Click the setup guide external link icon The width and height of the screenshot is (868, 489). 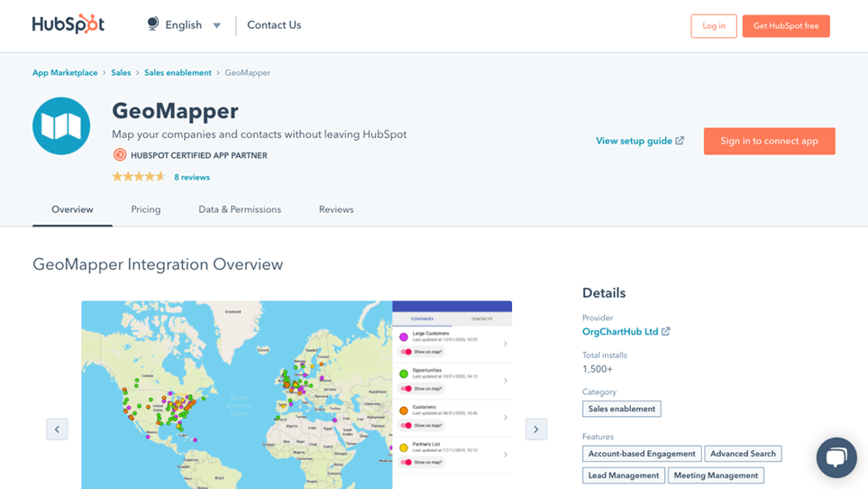[680, 141]
